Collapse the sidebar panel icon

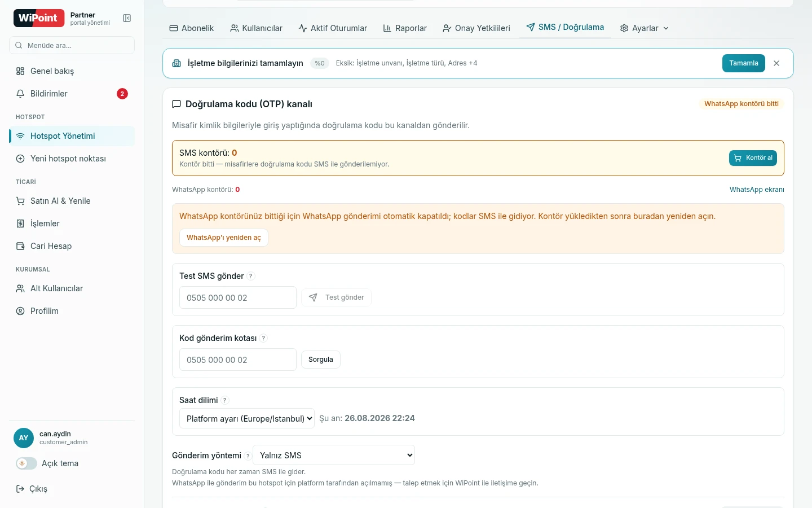pyautogui.click(x=127, y=18)
